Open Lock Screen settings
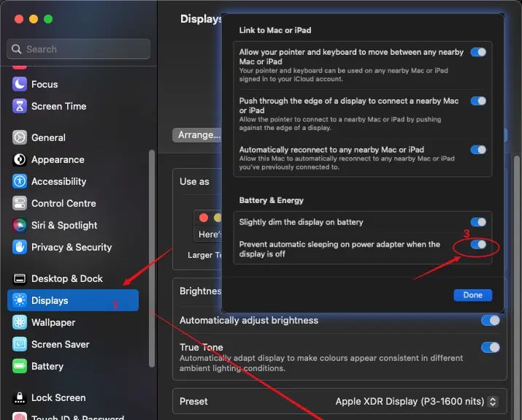 (73, 397)
